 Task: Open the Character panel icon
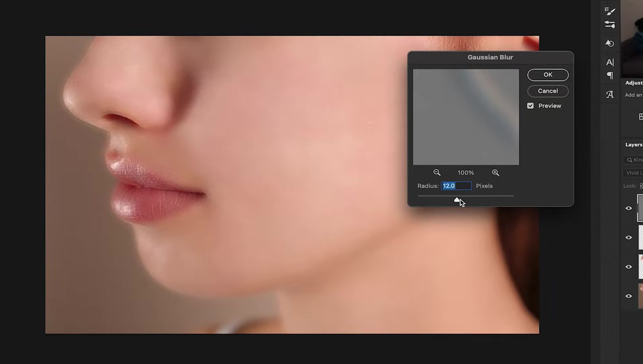tap(610, 62)
